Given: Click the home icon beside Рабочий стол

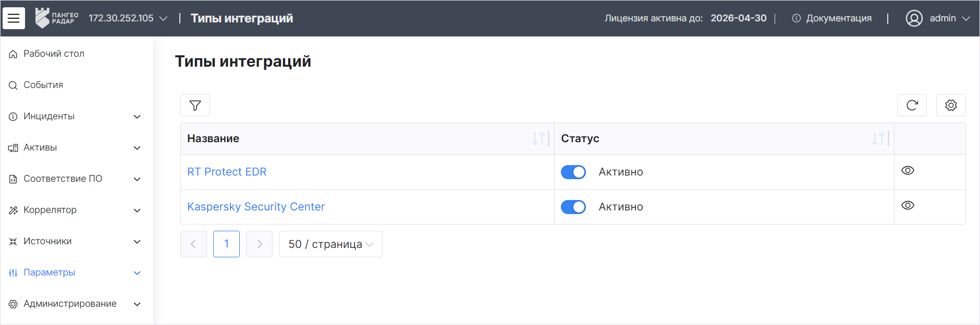Looking at the screenshot, I should 13,54.
